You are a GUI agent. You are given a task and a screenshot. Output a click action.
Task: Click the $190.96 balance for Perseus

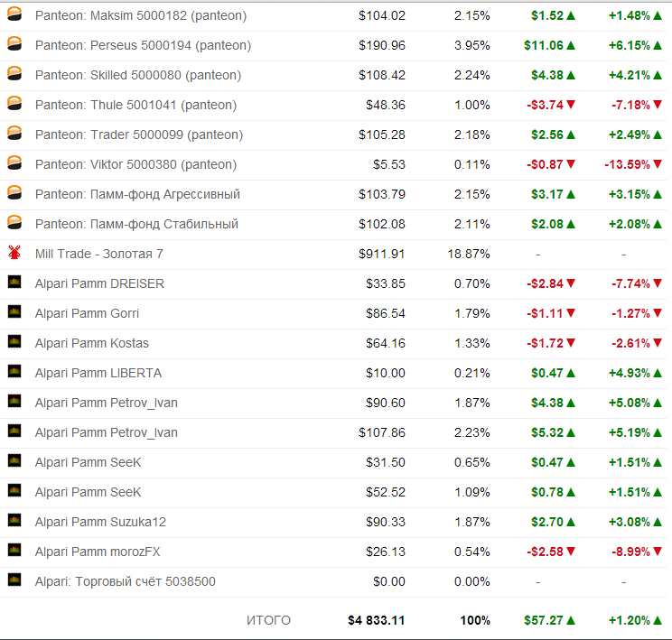(382, 45)
